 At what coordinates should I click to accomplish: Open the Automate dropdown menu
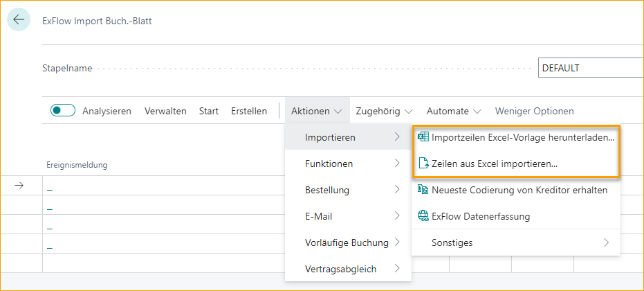coord(454,111)
